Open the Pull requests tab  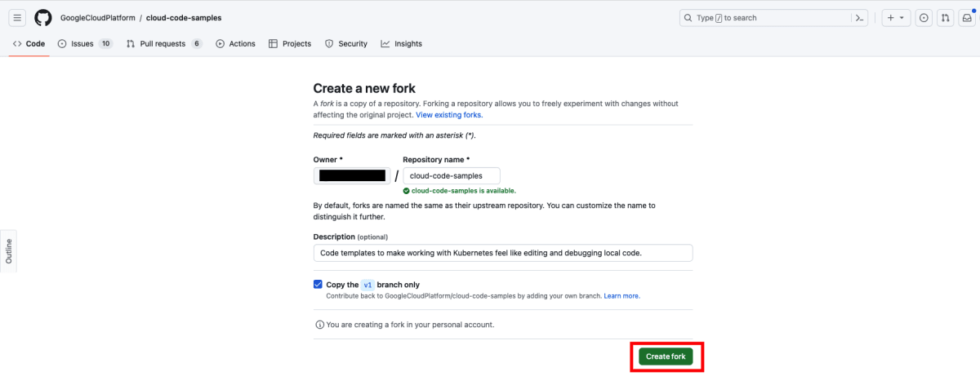[164, 44]
